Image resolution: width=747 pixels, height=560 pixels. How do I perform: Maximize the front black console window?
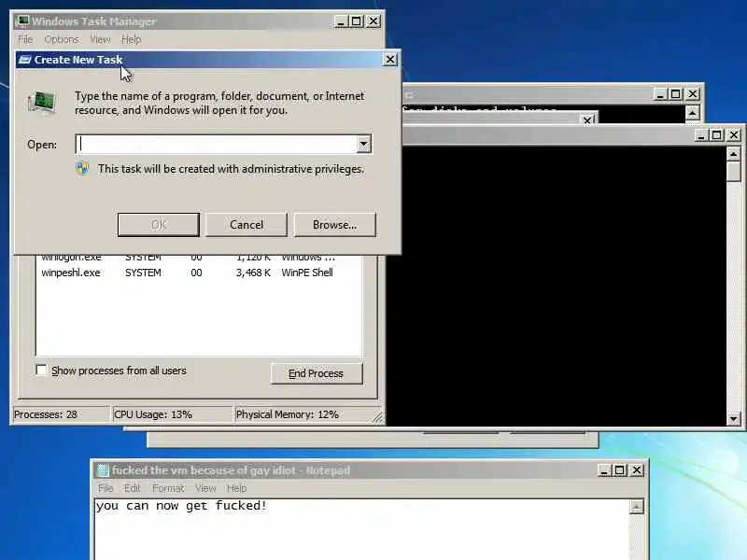click(717, 135)
